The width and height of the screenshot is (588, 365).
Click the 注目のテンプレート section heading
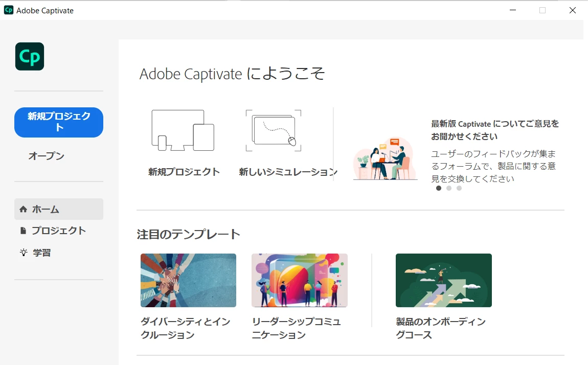pyautogui.click(x=188, y=234)
